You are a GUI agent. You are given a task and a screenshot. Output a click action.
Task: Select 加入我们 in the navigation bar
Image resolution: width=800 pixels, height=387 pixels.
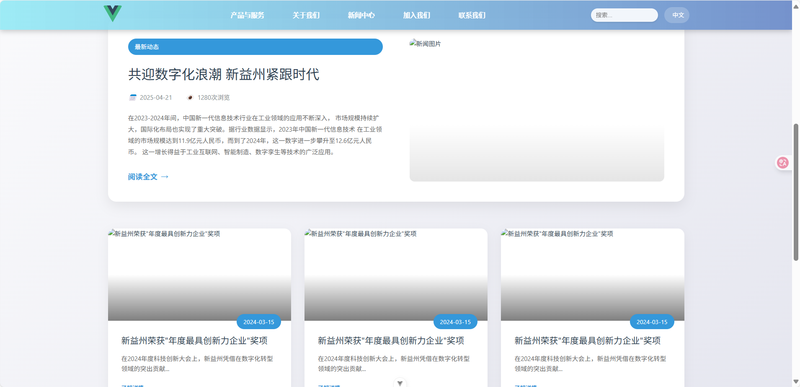[x=416, y=15]
